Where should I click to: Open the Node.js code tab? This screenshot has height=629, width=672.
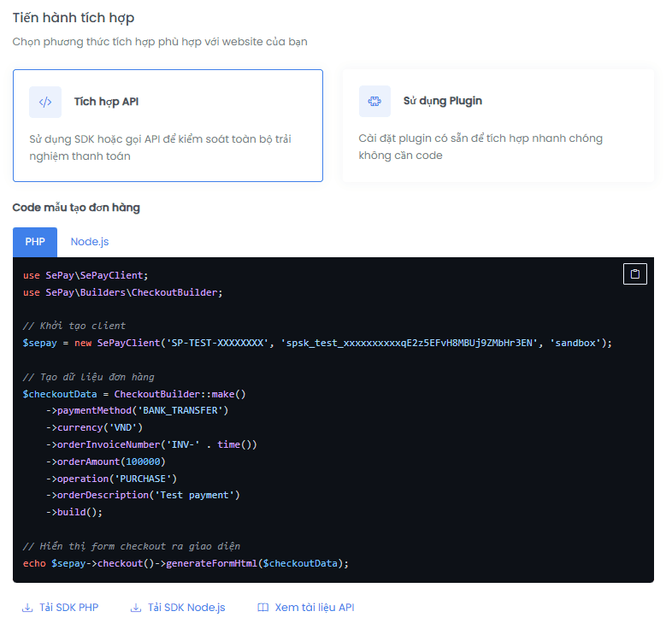[90, 242]
